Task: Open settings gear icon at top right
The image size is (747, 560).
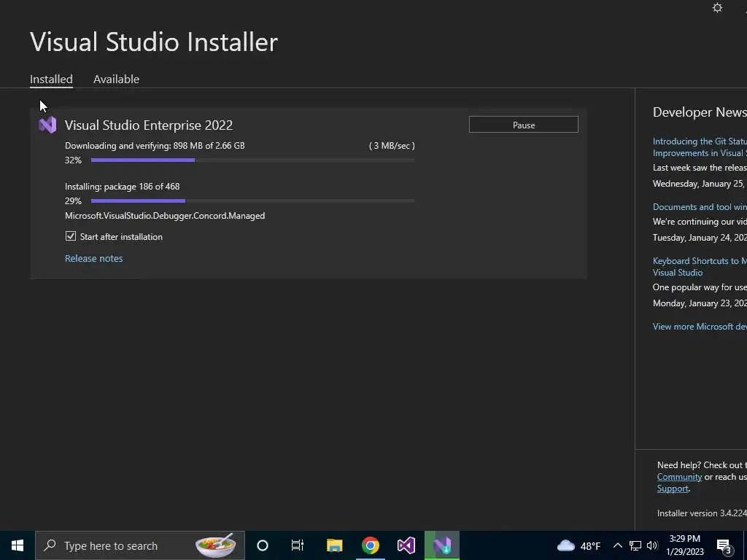Action: (717, 7)
